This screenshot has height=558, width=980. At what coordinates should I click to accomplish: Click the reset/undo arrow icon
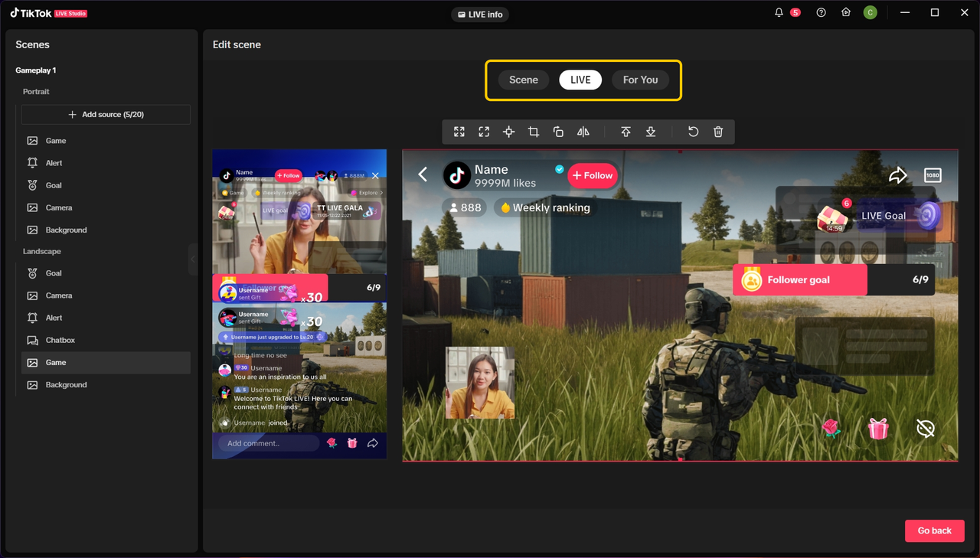coord(693,132)
